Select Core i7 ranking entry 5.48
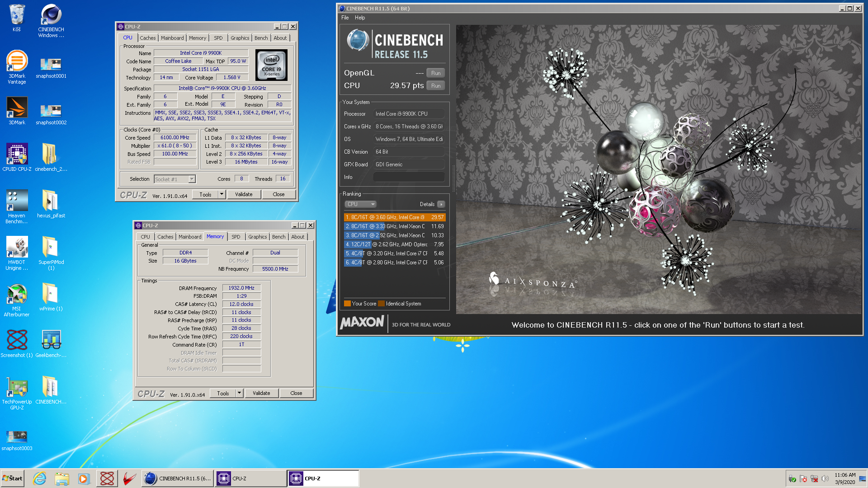 click(x=395, y=253)
